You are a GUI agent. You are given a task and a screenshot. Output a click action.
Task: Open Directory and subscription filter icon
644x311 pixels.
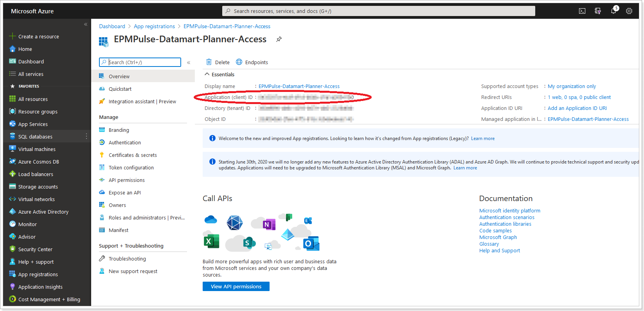(x=598, y=11)
